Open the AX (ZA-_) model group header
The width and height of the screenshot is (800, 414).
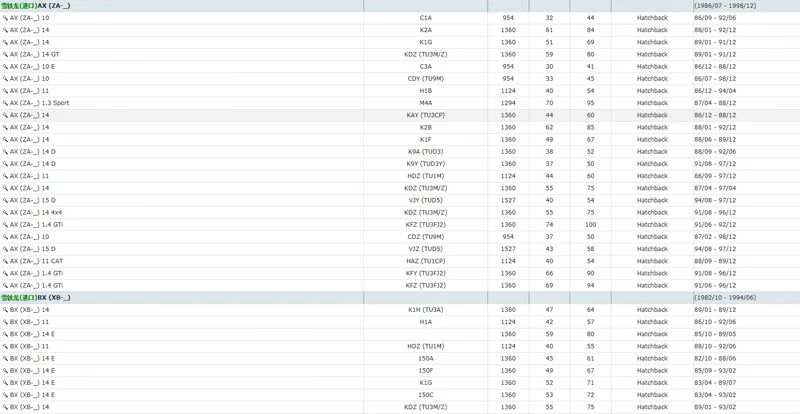[x=36, y=6]
